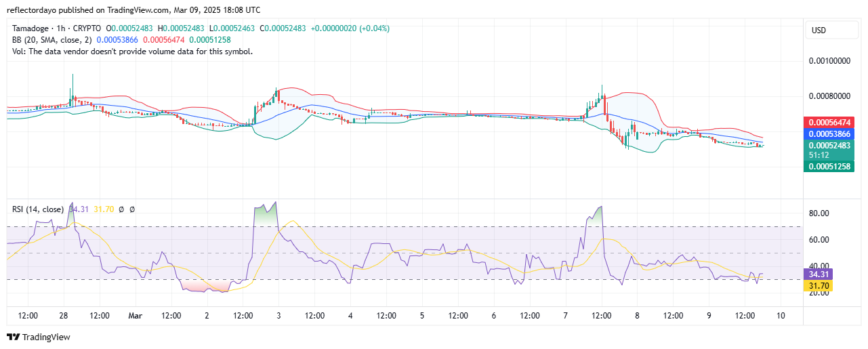Click the date label 5 on time axis
Viewport: 868px width, 349px height.
[x=422, y=316]
